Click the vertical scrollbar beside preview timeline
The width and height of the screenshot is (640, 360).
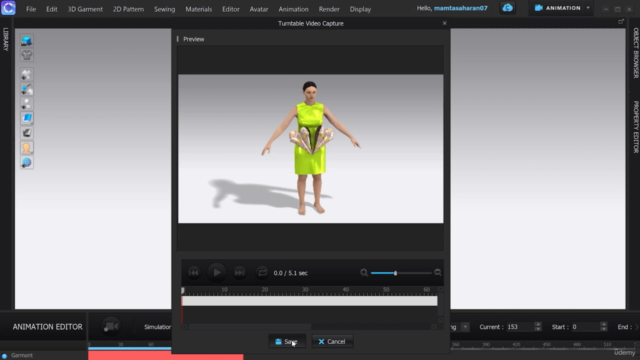pos(440,305)
